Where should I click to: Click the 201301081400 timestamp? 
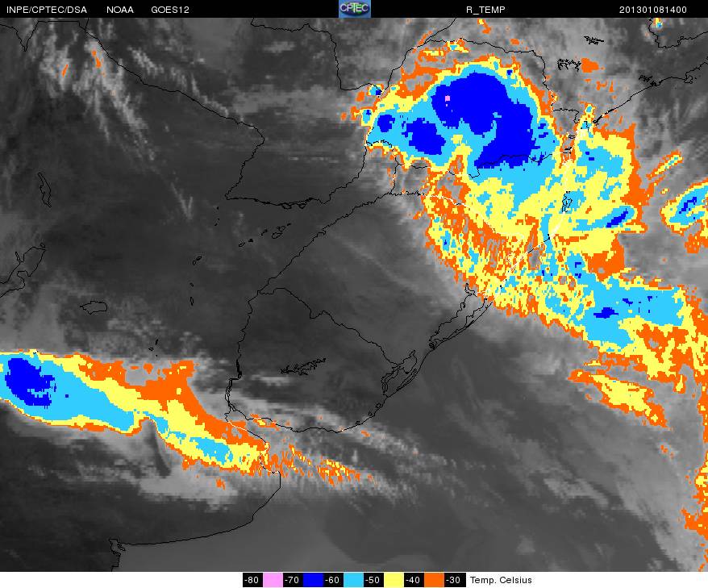[653, 10]
